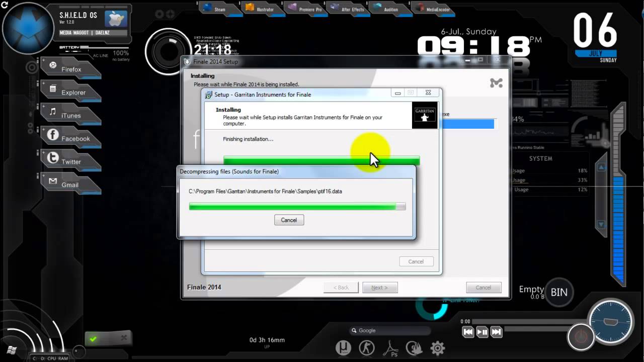Screen dimensions: 644x362
Task: Launch uTorrent from the bottom dock
Action: (343, 348)
